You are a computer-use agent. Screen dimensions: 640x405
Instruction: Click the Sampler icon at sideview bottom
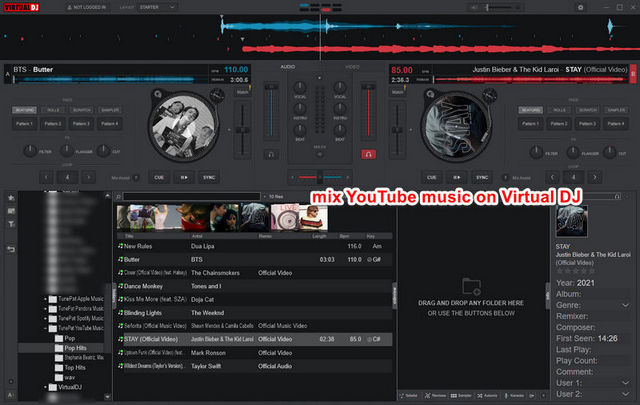(453, 395)
